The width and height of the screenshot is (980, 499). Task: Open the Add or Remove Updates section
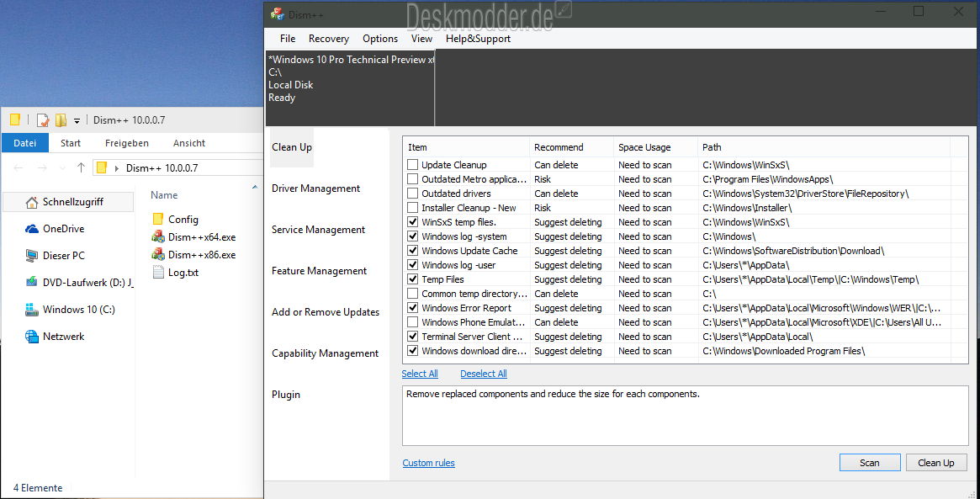click(326, 313)
